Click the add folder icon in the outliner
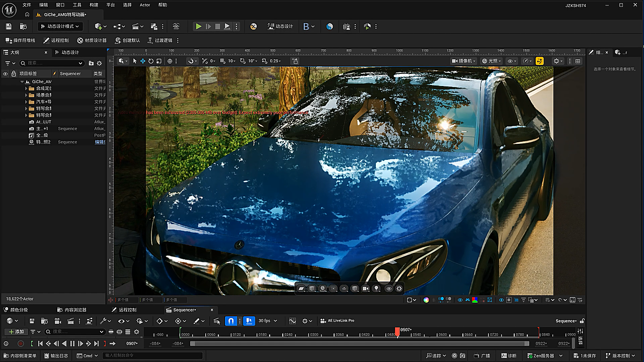The height and width of the screenshot is (362, 644). point(91,63)
